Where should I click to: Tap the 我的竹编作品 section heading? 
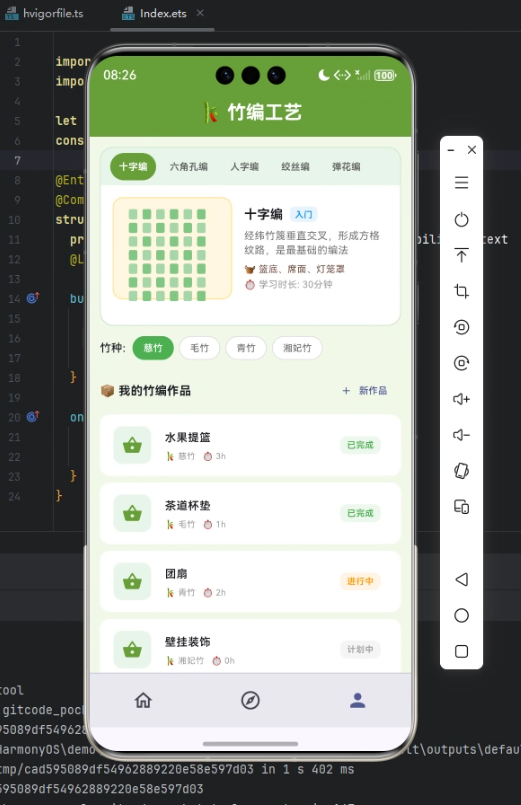155,391
